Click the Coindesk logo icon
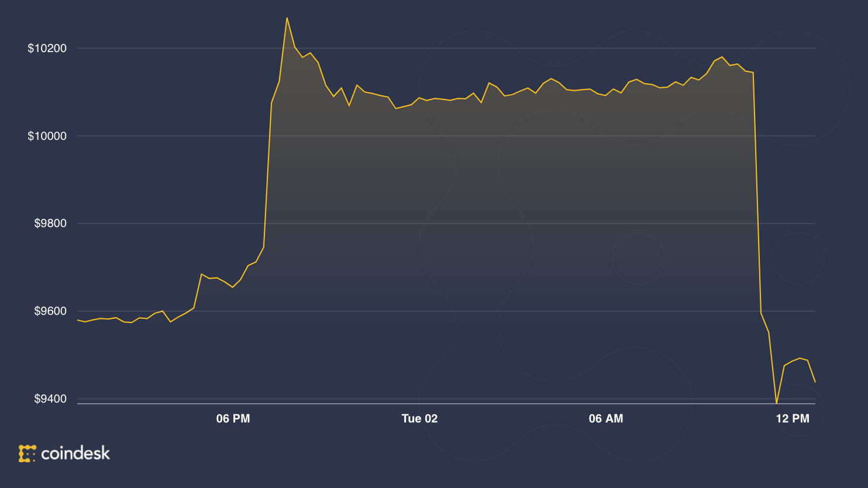The width and height of the screenshot is (868, 488). point(27,453)
